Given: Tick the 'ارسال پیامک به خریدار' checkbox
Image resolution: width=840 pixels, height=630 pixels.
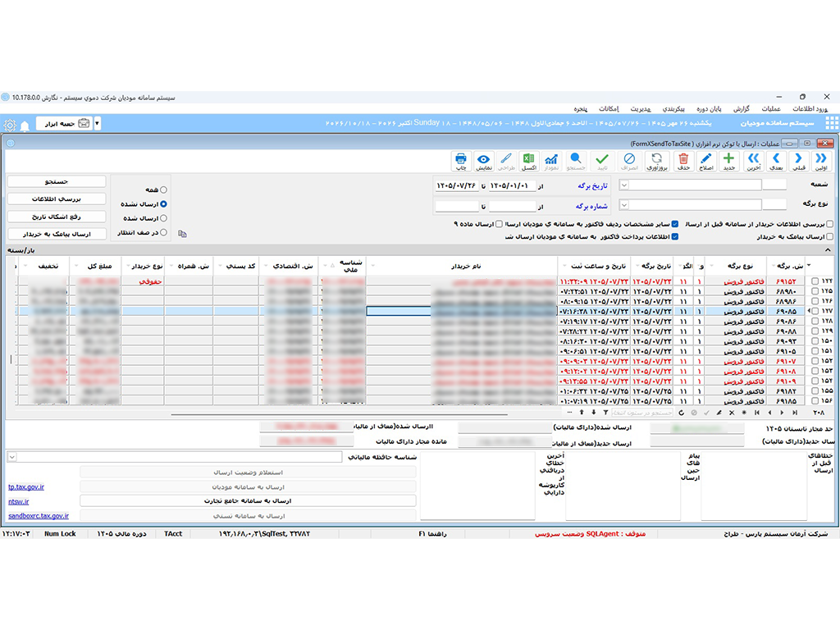Looking at the screenshot, I should pyautogui.click(x=830, y=237).
